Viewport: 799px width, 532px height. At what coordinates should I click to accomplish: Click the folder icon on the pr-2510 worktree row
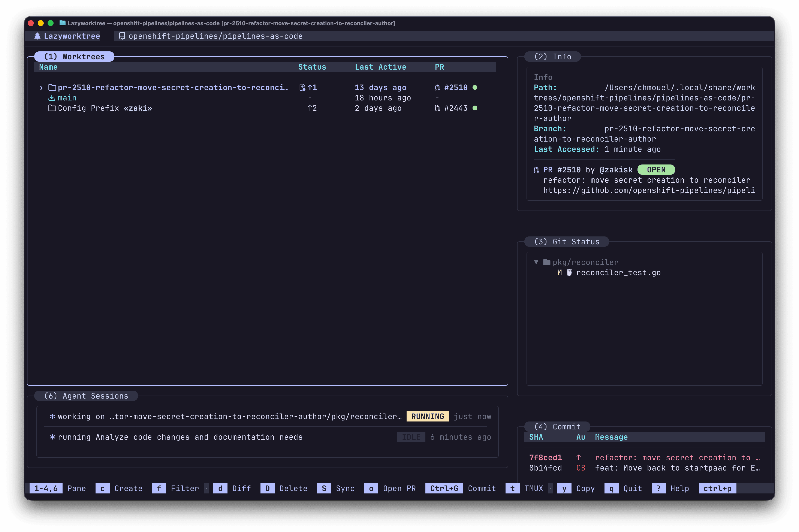(x=52, y=87)
